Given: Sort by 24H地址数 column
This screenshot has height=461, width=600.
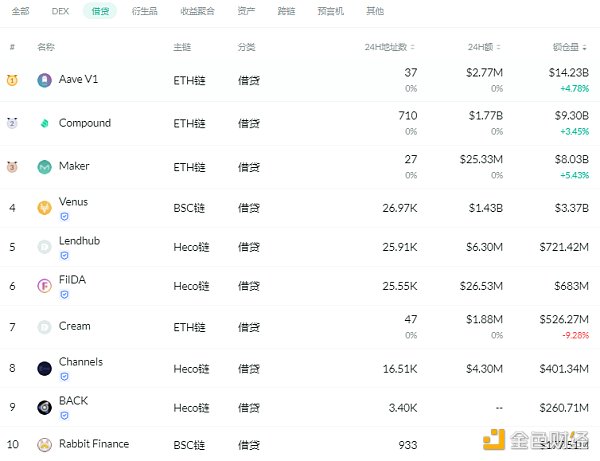Looking at the screenshot, I should point(390,47).
